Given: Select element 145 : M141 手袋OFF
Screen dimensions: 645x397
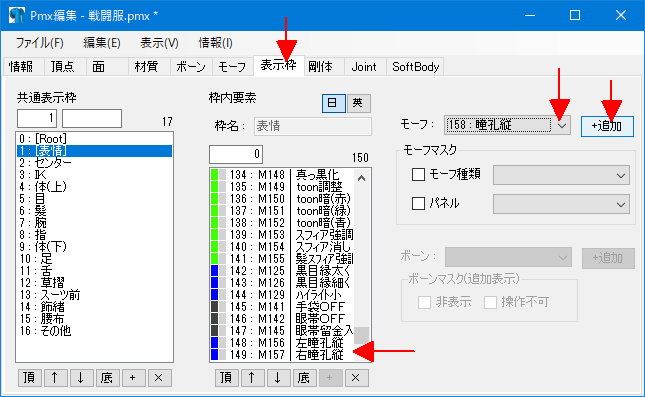Looking at the screenshot, I should coord(282,307).
